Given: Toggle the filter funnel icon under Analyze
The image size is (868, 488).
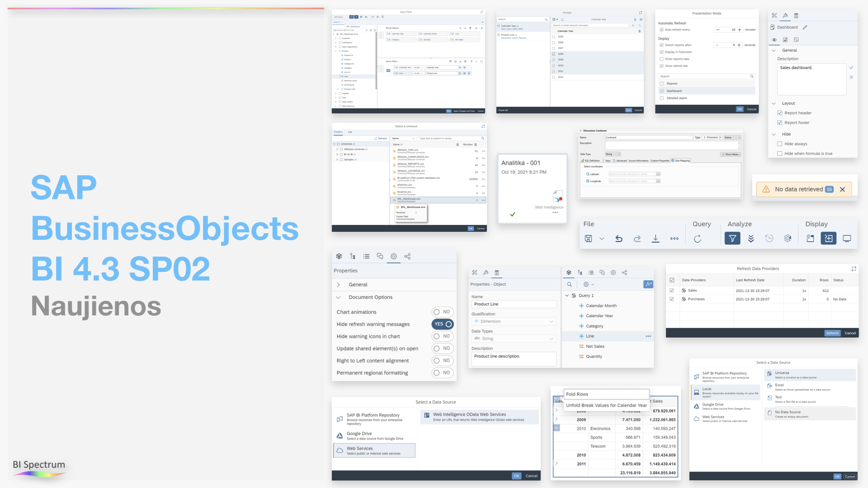Looking at the screenshot, I should point(732,238).
